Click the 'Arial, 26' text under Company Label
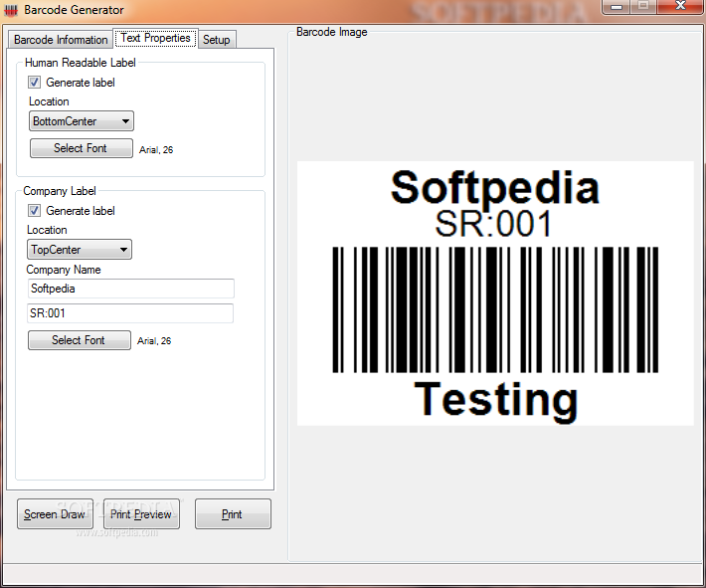Screen dimensions: 706x588 click(x=154, y=341)
